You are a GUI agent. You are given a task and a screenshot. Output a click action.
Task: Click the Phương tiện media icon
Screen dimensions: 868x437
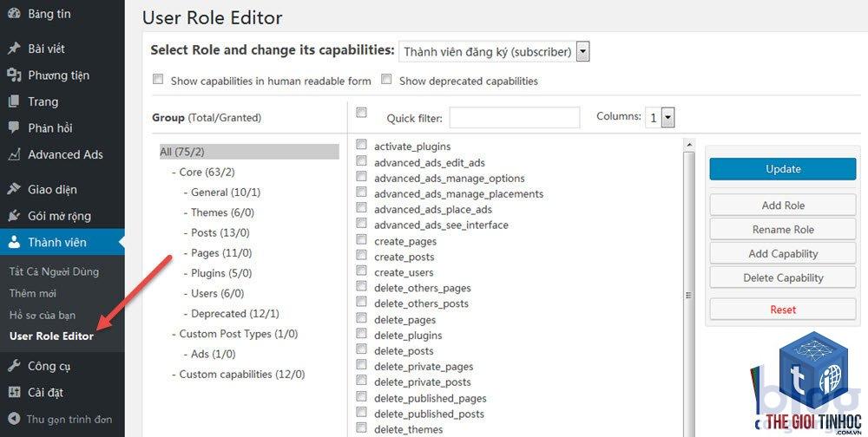[x=14, y=75]
